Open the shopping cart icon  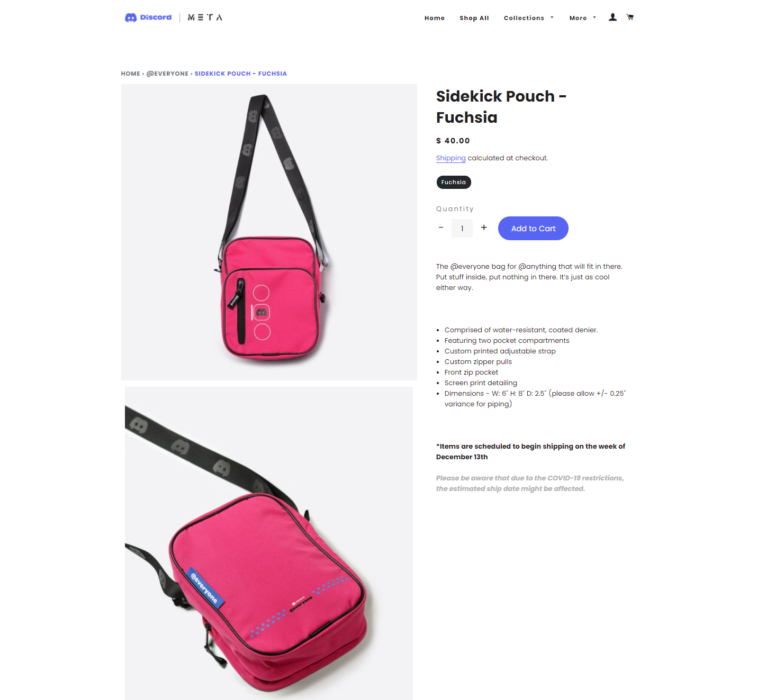click(x=630, y=17)
